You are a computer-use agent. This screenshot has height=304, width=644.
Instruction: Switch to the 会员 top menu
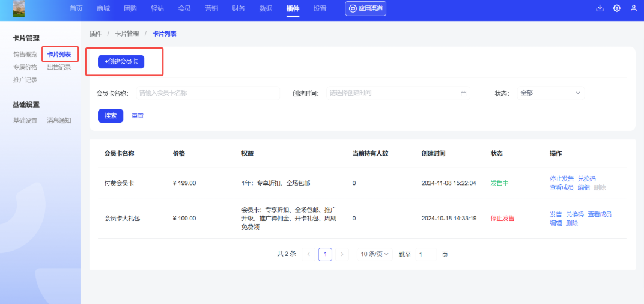pyautogui.click(x=184, y=8)
